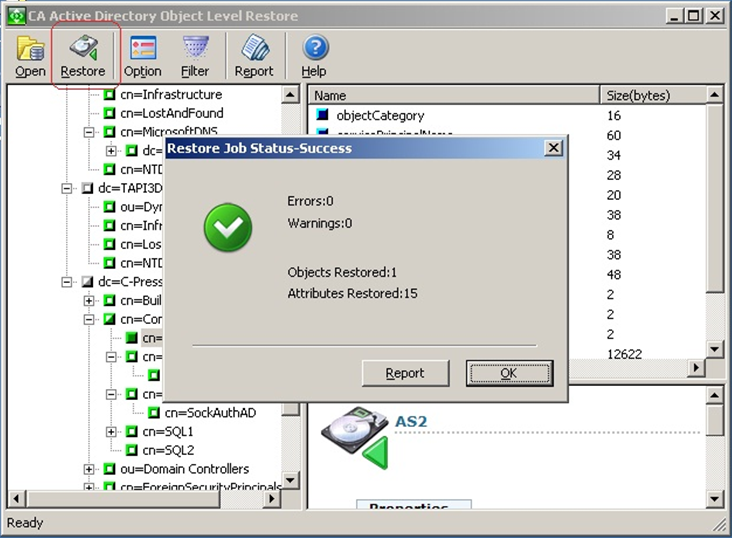Toggle the dc=C-Press checkbox

[x=87, y=282]
